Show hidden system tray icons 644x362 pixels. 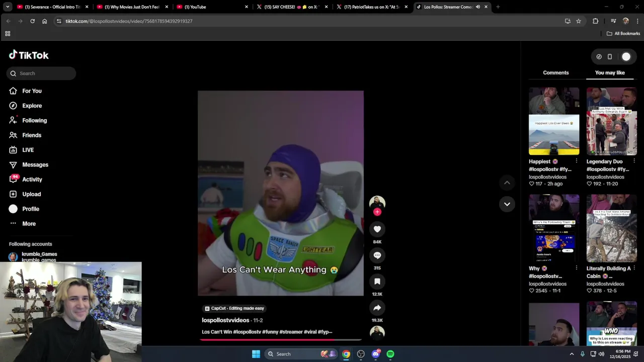(x=572, y=354)
